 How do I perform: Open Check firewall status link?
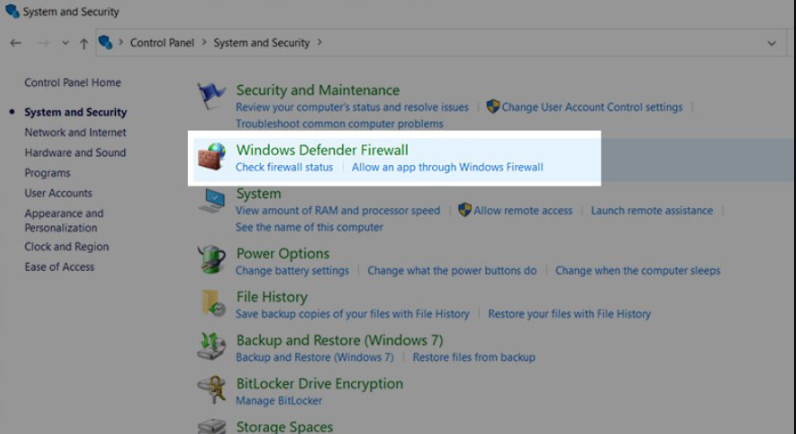click(x=284, y=167)
